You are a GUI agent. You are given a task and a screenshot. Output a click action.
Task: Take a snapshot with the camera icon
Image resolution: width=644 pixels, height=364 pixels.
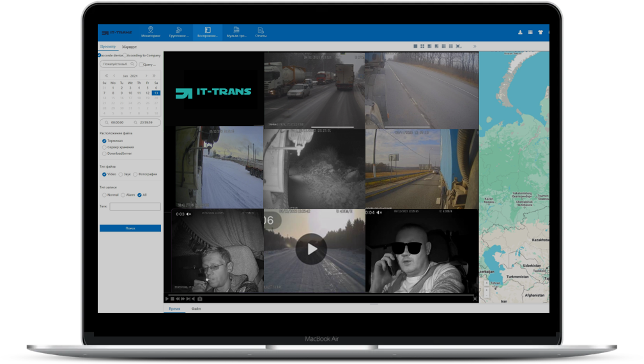[x=200, y=299]
